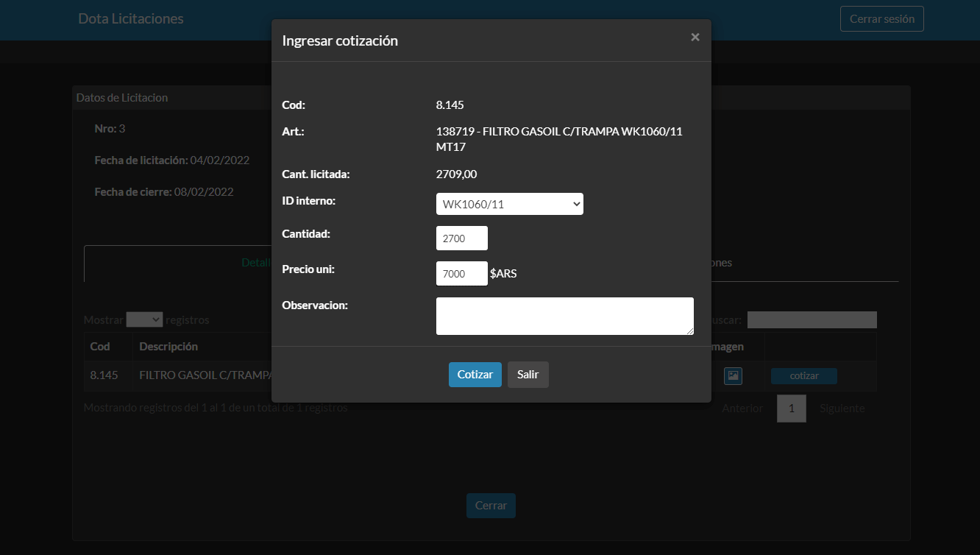This screenshot has height=555, width=980.
Task: Focus the Buscar search field
Action: [x=812, y=319]
